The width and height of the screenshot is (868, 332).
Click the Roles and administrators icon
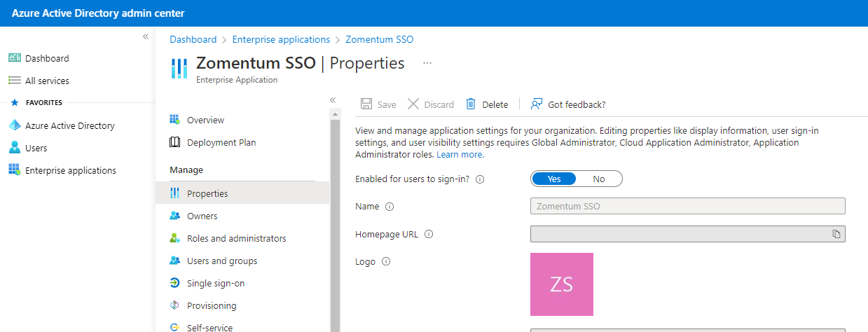pos(175,238)
